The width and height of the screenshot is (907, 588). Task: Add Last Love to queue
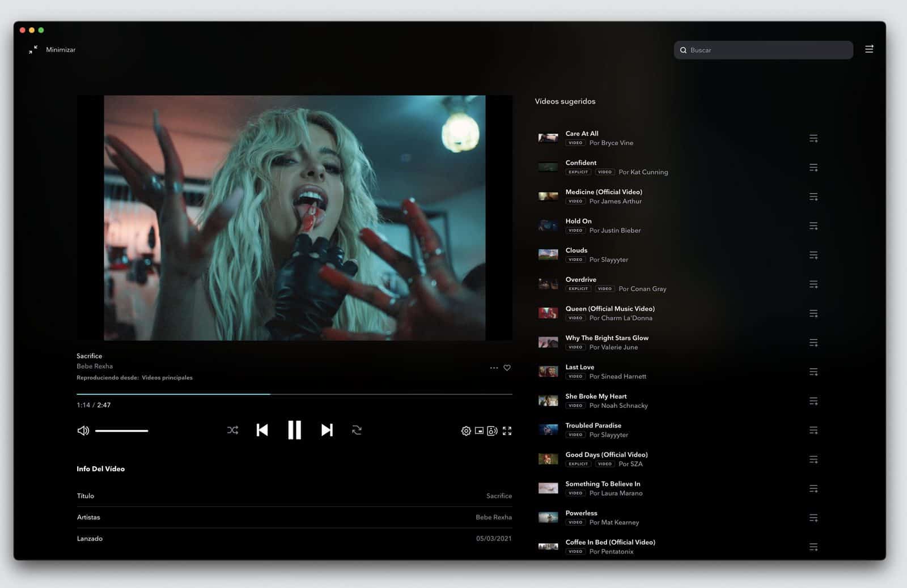point(813,372)
